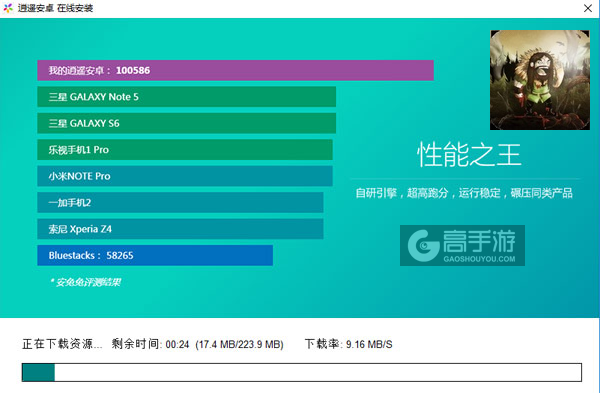Image resolution: width=600 pixels, height=393 pixels.
Task: Click the 索尼 Xperia Z4 bar
Action: [180, 229]
